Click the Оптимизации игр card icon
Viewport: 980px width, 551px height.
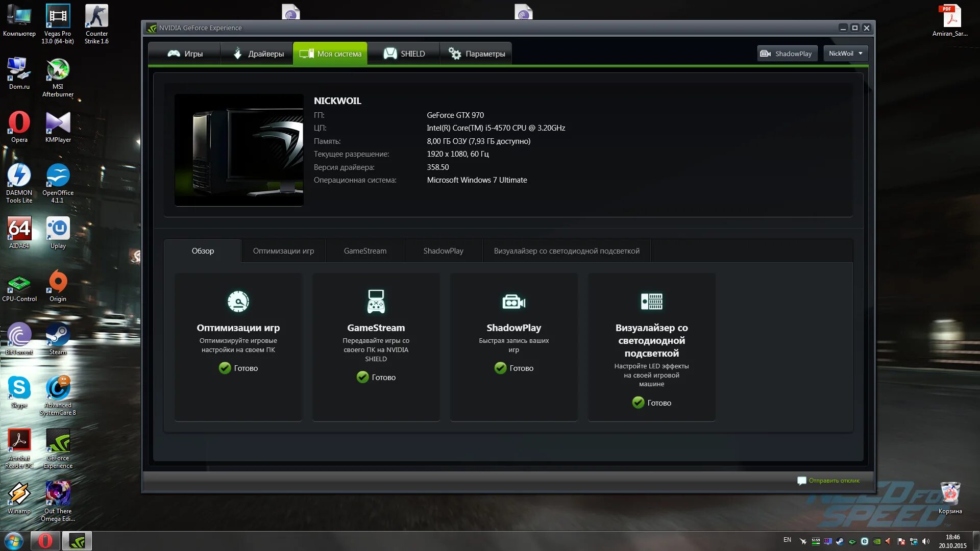pyautogui.click(x=238, y=302)
